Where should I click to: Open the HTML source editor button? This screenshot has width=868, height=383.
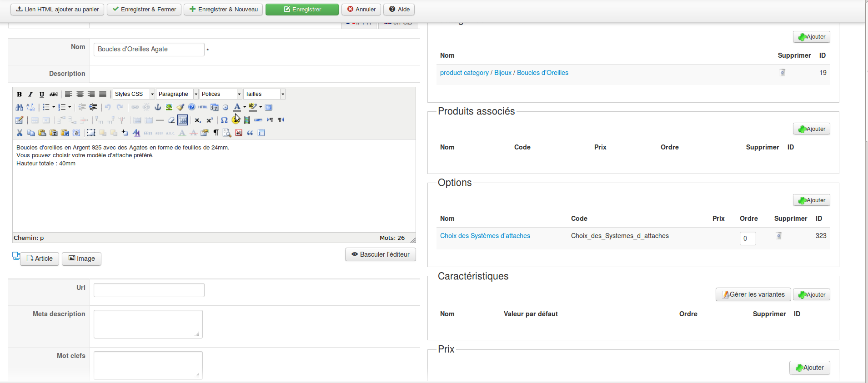[203, 107]
